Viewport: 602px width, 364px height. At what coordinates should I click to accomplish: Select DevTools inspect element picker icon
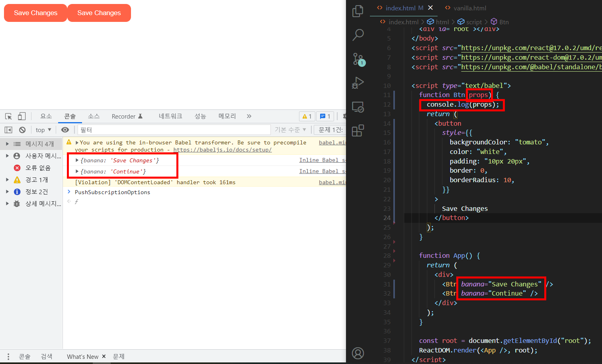pos(8,116)
